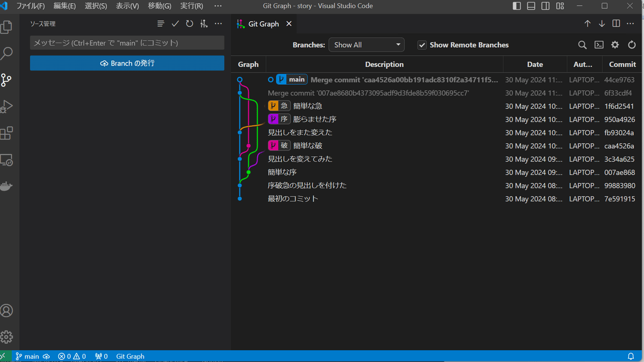Open the Git Graph find/search widget
This screenshot has width=644, height=362.
coord(582,45)
